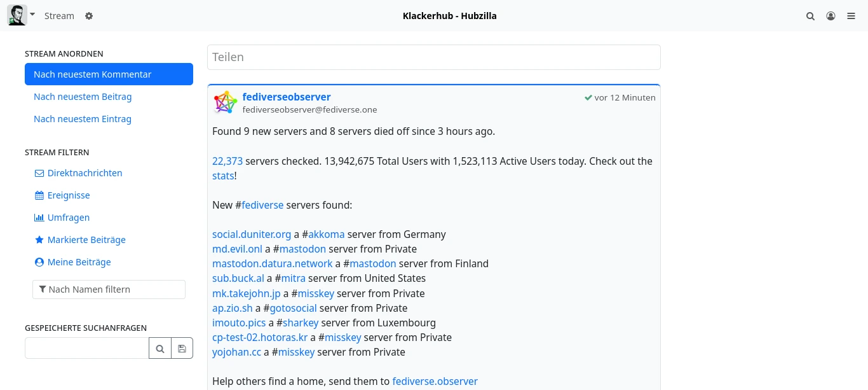Screen dimensions: 868x390
Task: Click the green delivery checkmark icon
Action: [588, 98]
